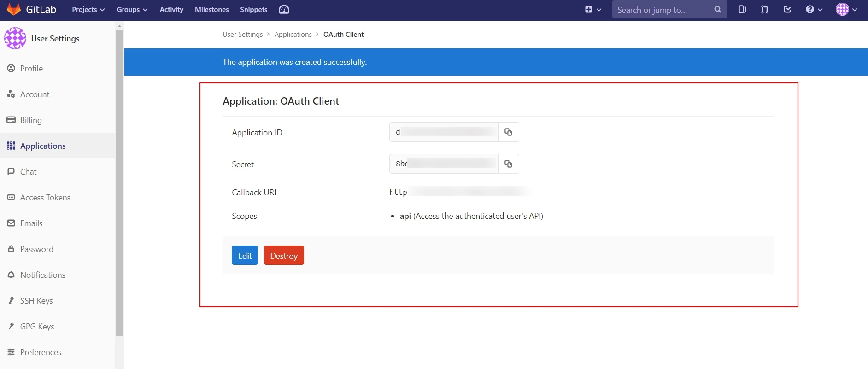Open the Issues icon in navbar
868x369 pixels.
[x=742, y=10]
